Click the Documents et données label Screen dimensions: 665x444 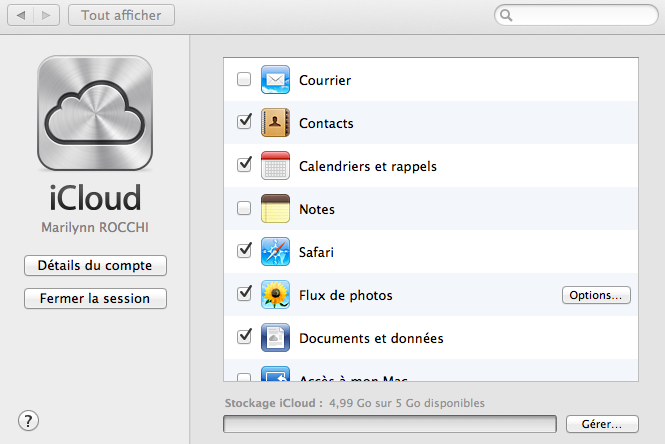[x=371, y=338]
